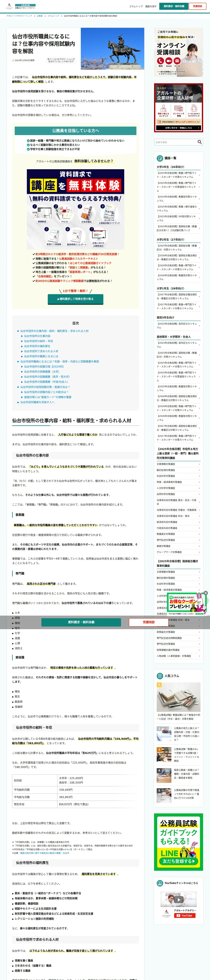Jump to 仙台市役所の試験日程【2024年】in contents

pos(44,367)
